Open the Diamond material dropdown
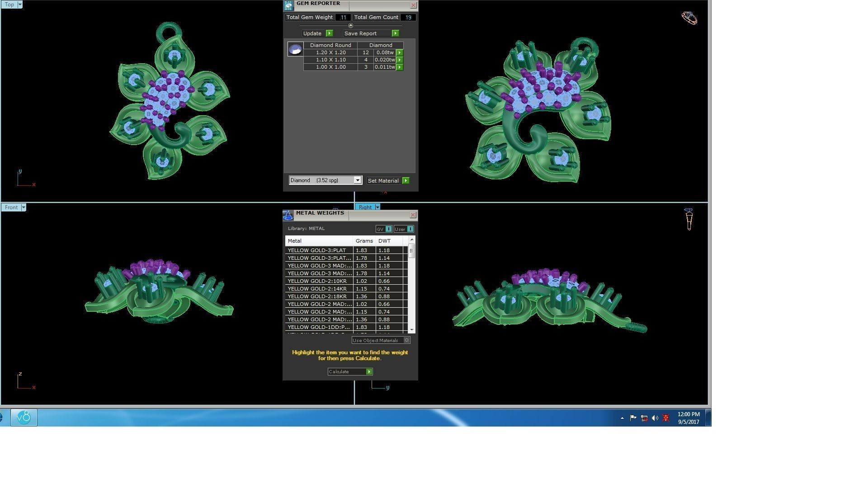 [357, 180]
